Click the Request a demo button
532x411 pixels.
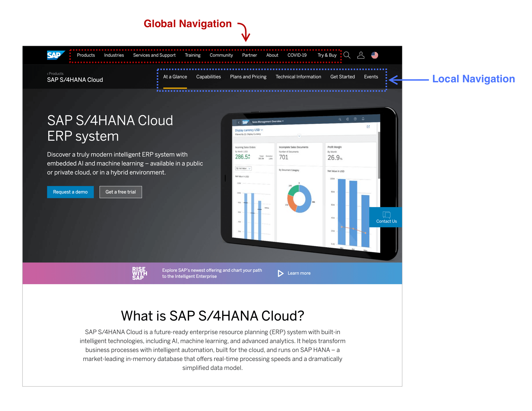pos(70,192)
